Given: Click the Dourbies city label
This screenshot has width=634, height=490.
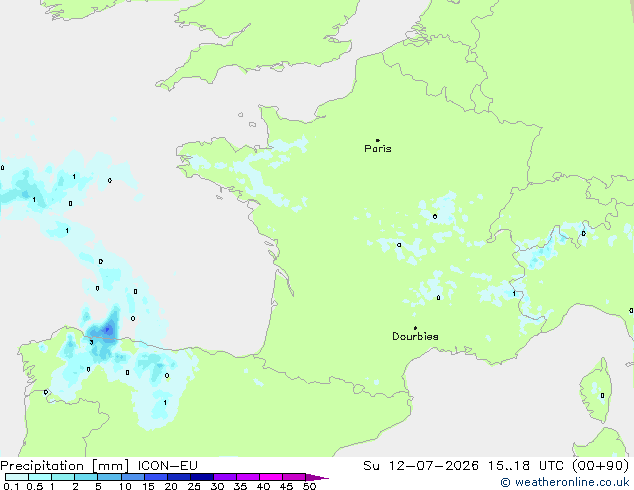Looking at the screenshot, I should click(x=415, y=336).
